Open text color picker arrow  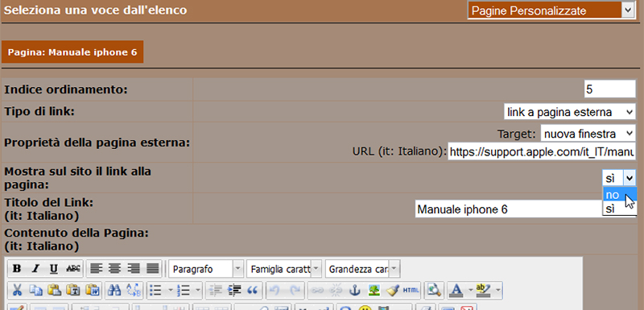point(471,291)
